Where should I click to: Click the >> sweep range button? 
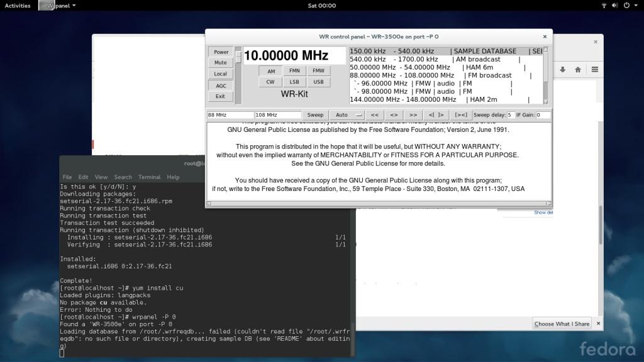click(x=413, y=115)
